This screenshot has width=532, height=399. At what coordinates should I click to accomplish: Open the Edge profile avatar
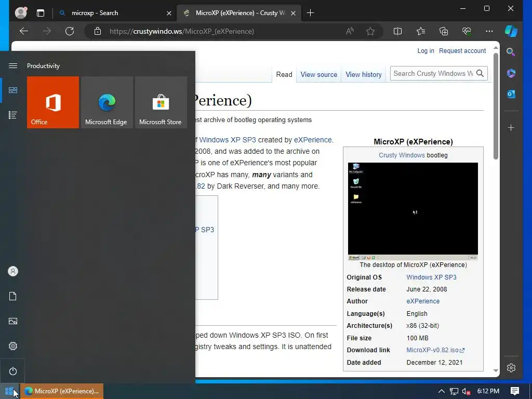click(x=21, y=13)
